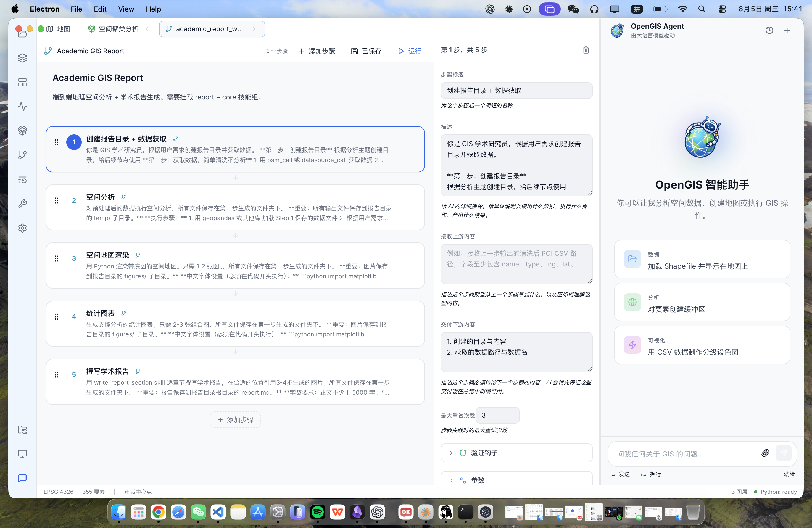Open the wrench tools sidebar icon
Screen dimensions: 812x528
pyautogui.click(x=23, y=204)
